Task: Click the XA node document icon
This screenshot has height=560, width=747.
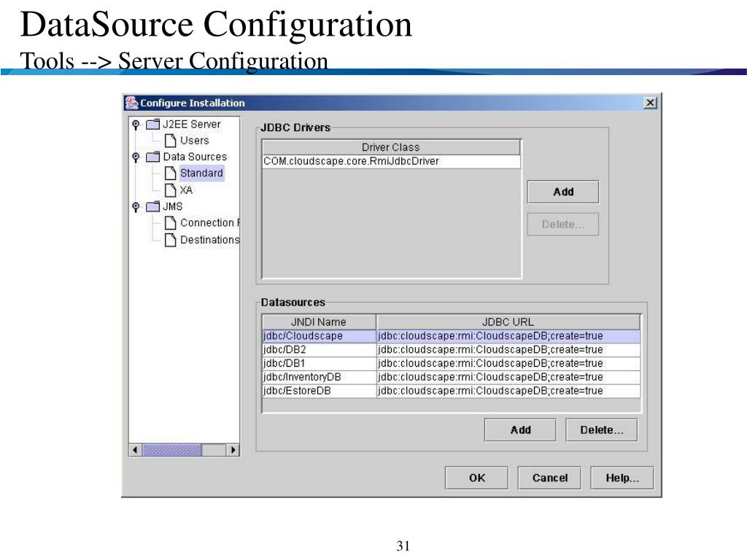Action: coord(170,190)
